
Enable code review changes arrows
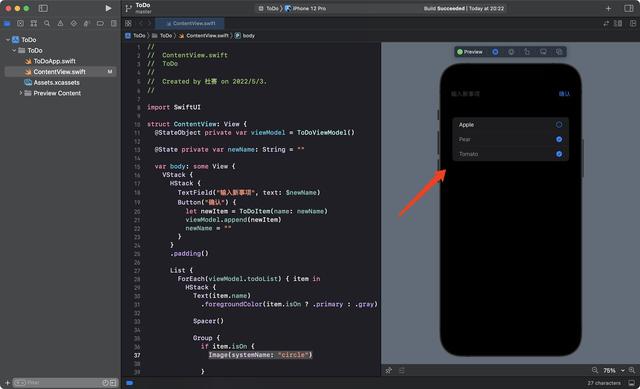click(606, 24)
